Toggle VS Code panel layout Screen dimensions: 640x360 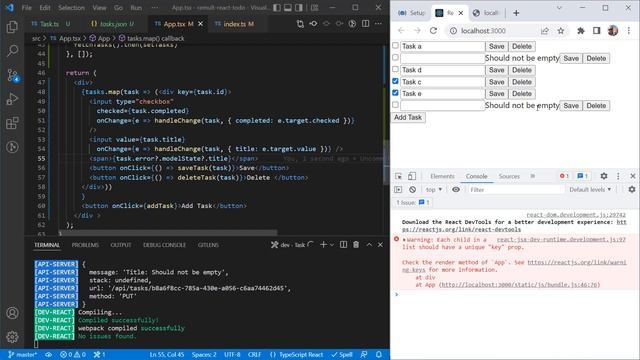pyautogui.click(x=288, y=8)
